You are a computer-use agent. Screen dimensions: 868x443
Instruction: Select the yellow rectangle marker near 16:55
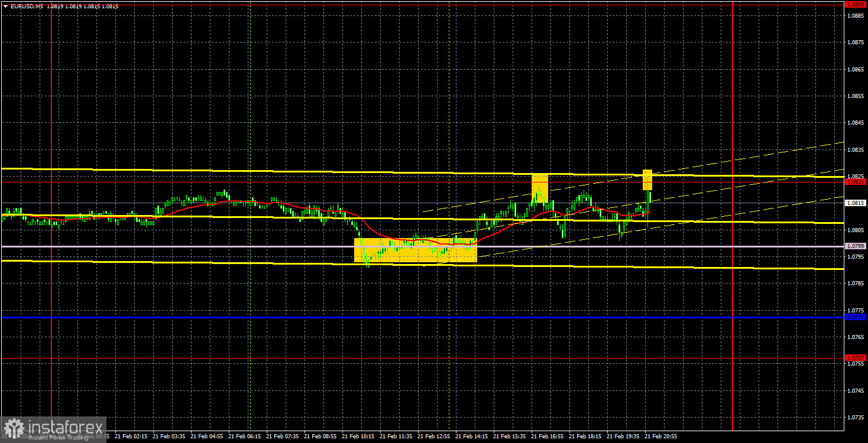coord(540,187)
